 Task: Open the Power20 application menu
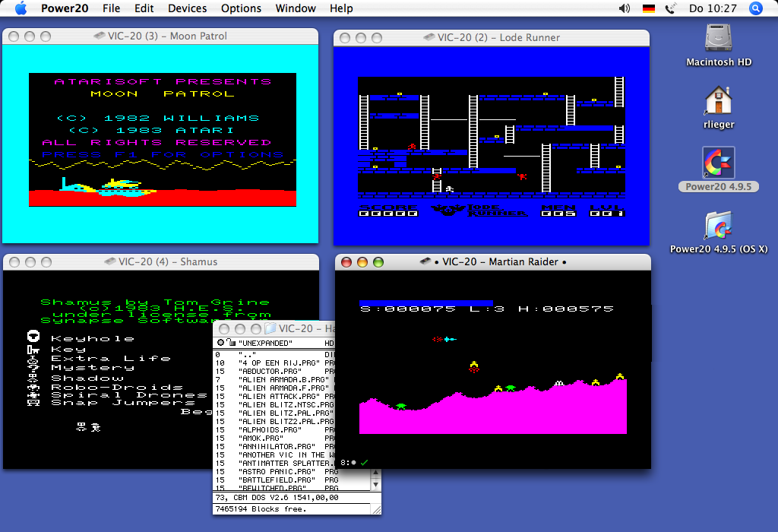65,8
